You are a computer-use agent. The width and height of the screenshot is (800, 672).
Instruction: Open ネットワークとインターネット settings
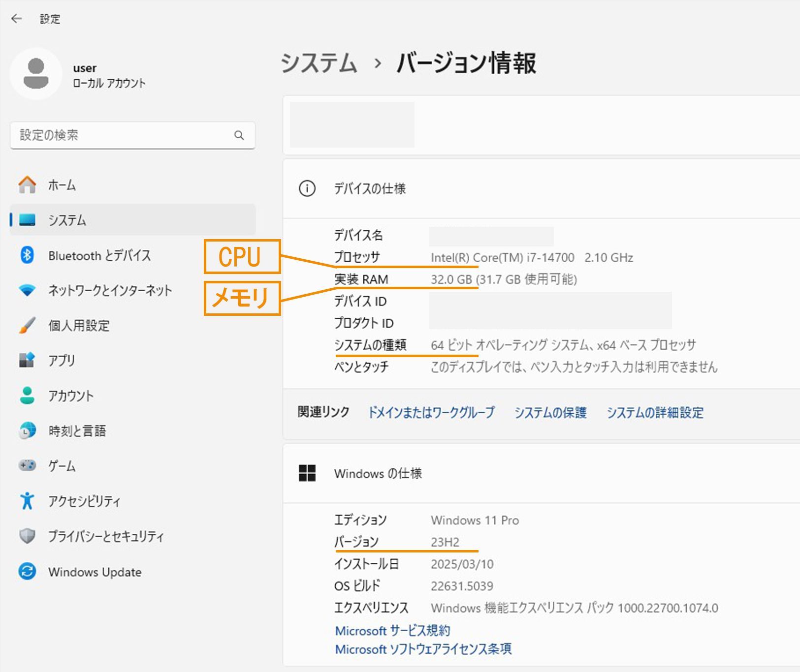tap(132, 290)
